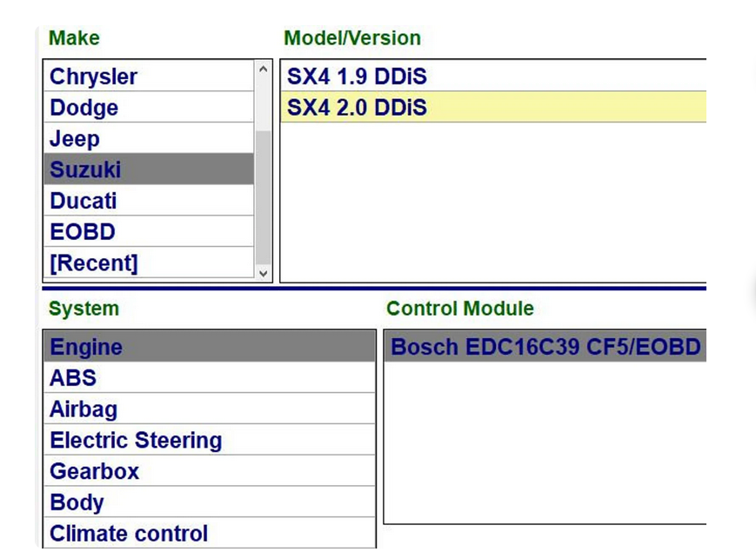
Task: Select Body in the System list
Action: pos(209,503)
